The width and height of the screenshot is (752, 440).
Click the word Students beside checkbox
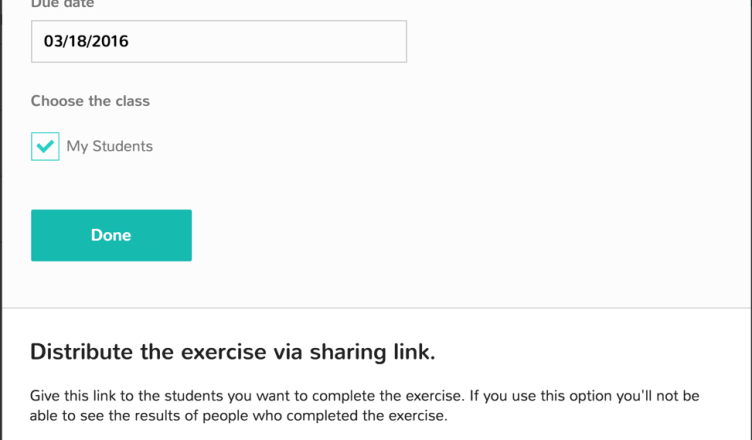[122, 146]
